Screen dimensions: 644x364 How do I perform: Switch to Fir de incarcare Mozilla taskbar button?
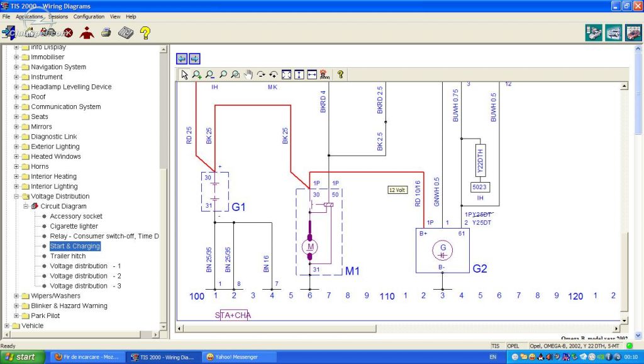pyautogui.click(x=87, y=357)
